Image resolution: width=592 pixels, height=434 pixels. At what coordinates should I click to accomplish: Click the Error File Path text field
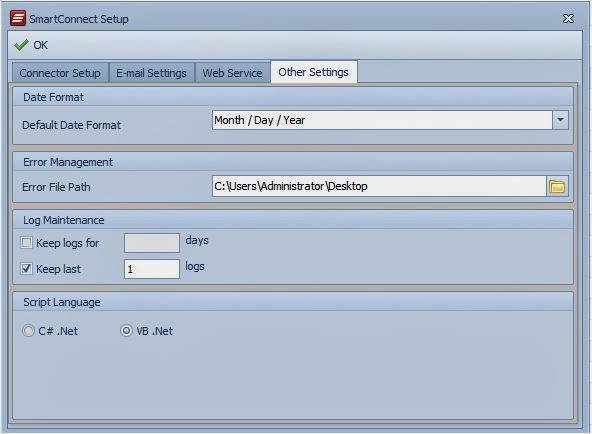(379, 186)
